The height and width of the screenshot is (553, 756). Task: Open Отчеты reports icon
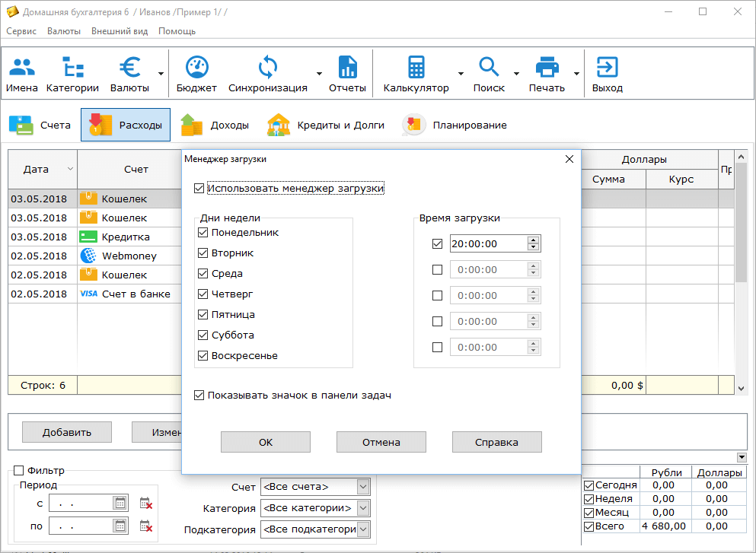[x=347, y=75]
